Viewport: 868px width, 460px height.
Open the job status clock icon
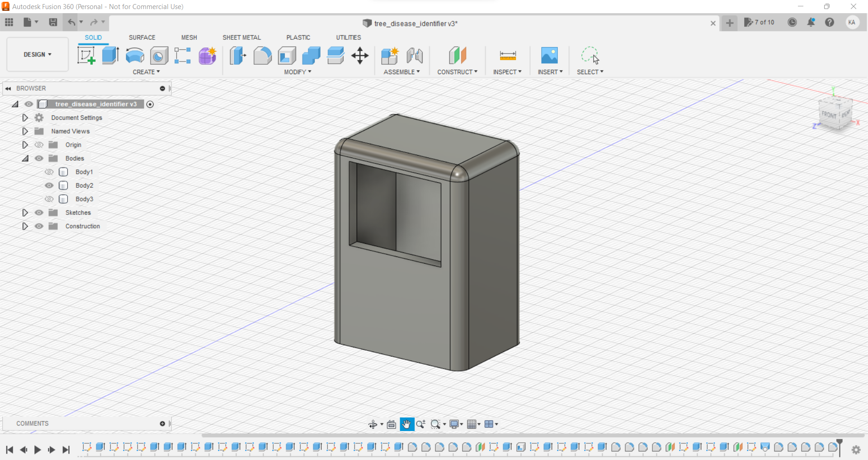[x=792, y=22]
